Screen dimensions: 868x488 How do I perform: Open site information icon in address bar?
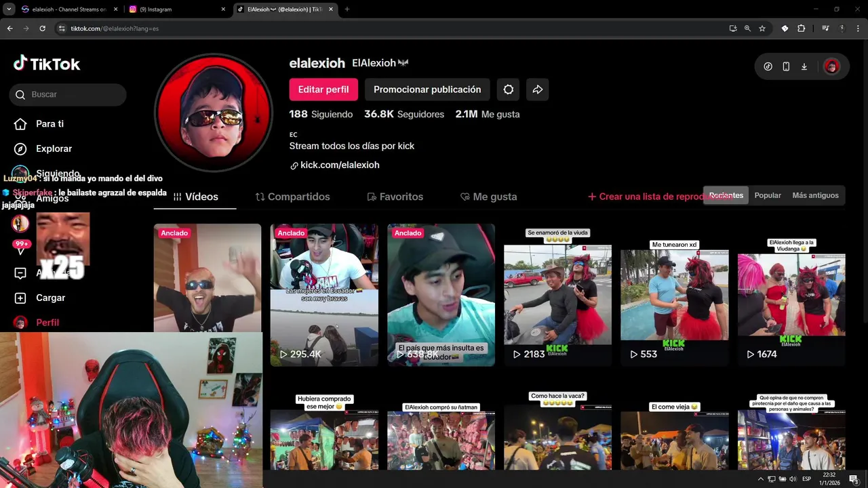coord(62,28)
